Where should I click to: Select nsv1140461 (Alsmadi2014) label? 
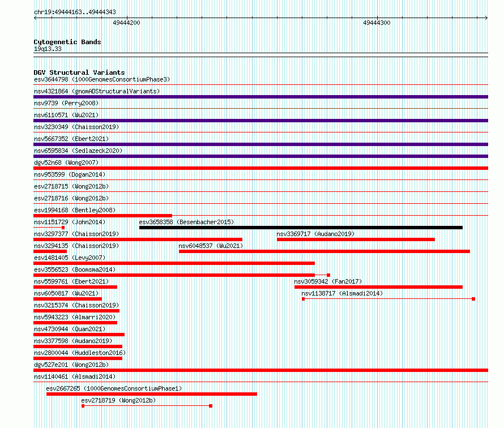(75, 376)
